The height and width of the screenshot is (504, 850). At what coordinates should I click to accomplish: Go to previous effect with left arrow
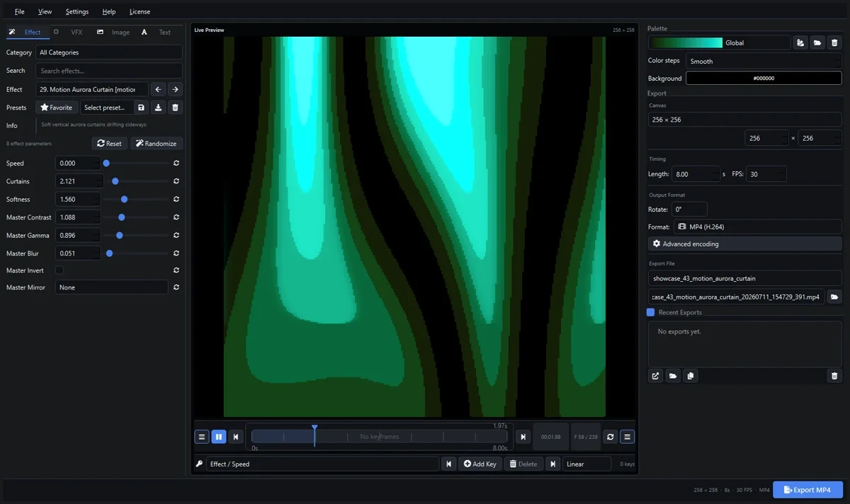tap(158, 89)
